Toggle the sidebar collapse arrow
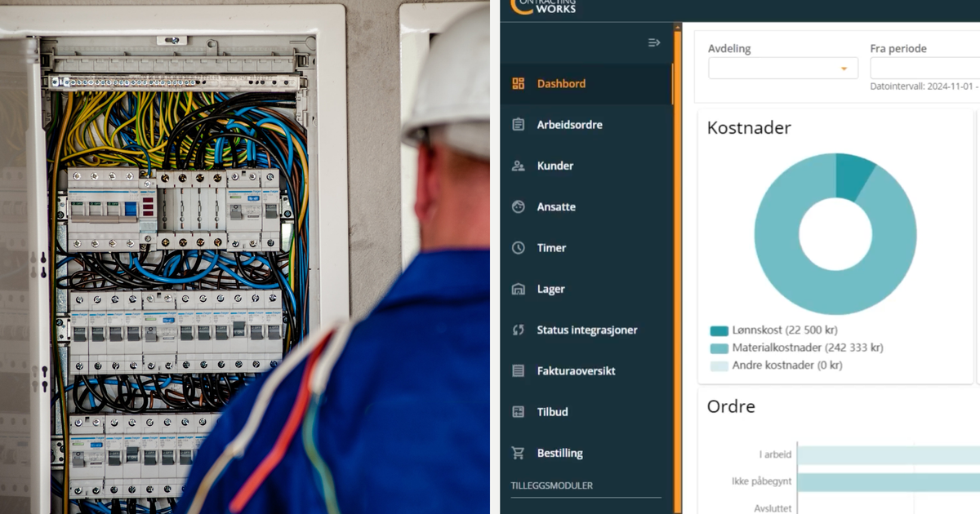 653,42
